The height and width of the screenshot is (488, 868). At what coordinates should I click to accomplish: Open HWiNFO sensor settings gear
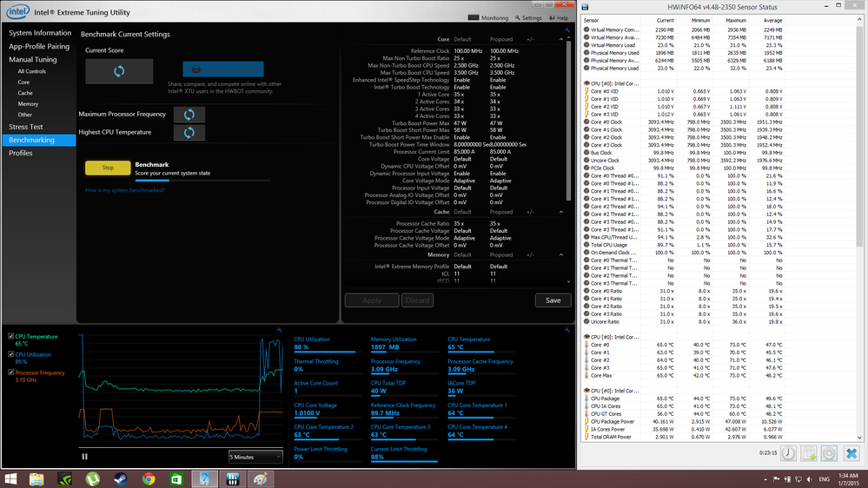pyautogui.click(x=829, y=453)
